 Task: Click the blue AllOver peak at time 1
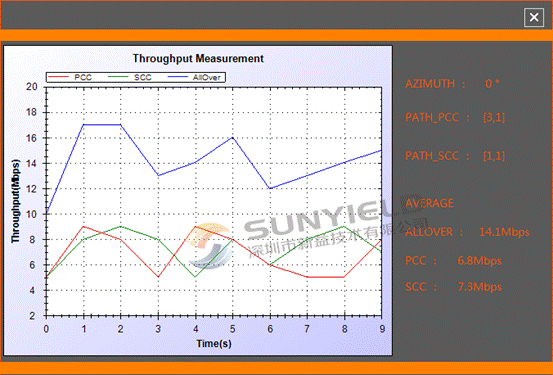[84, 125]
